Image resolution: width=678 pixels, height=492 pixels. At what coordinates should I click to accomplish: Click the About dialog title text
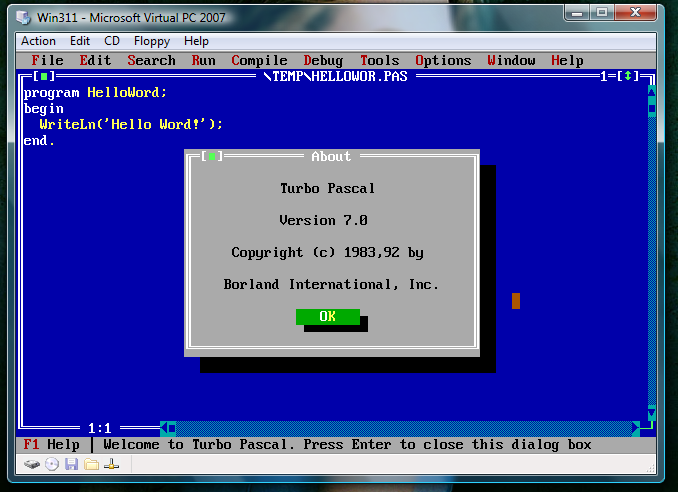click(331, 157)
